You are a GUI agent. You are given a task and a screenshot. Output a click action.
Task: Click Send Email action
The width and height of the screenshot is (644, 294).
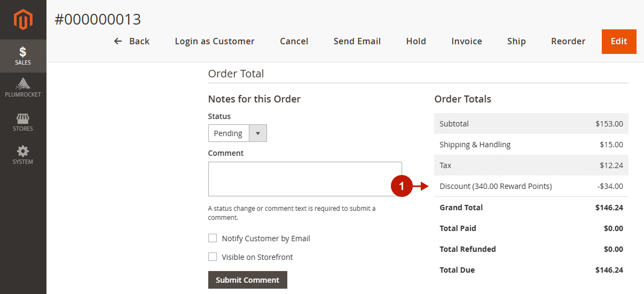[357, 41]
